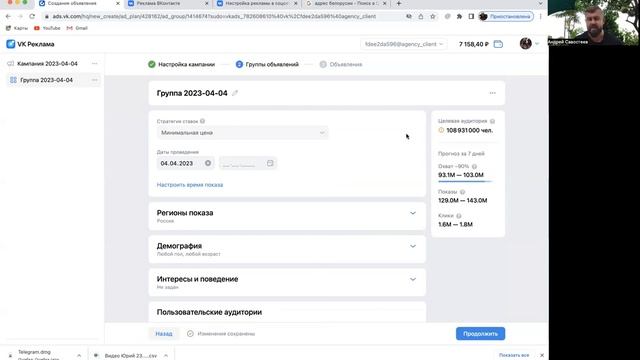Show the Стратегия ставок info tooltip
Screen dimensions: 640x360
coord(202,121)
